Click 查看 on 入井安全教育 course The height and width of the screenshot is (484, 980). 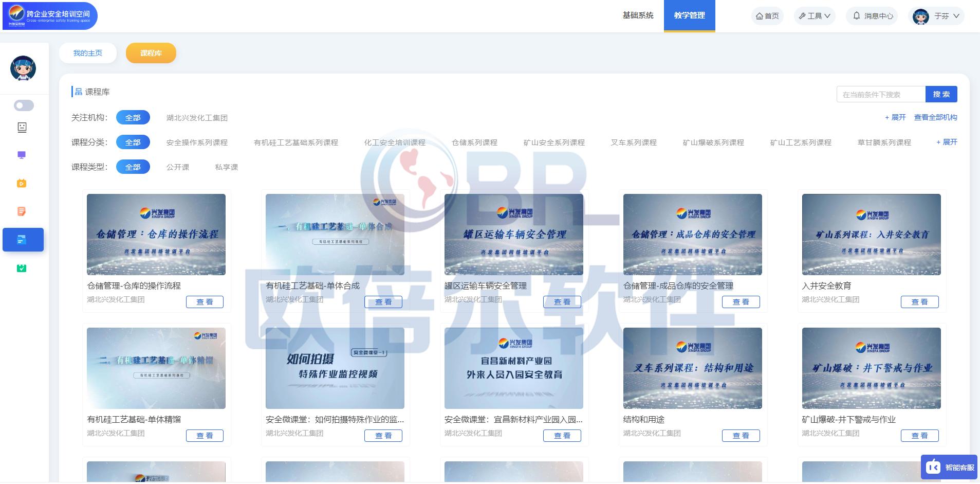919,302
